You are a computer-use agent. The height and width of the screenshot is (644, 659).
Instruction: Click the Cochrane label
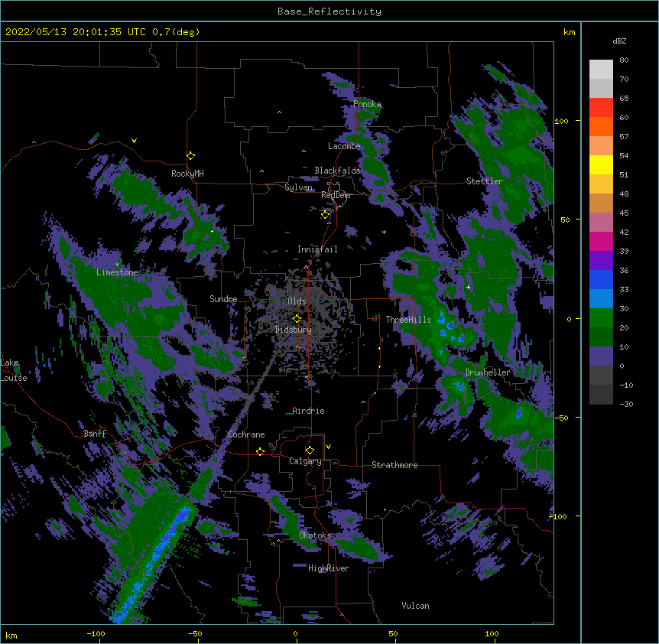pyautogui.click(x=246, y=434)
